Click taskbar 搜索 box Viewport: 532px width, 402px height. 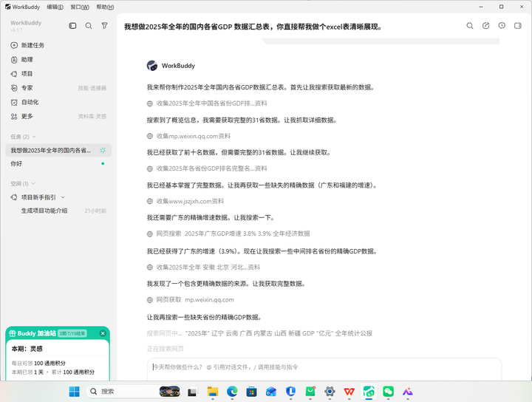click(x=133, y=392)
